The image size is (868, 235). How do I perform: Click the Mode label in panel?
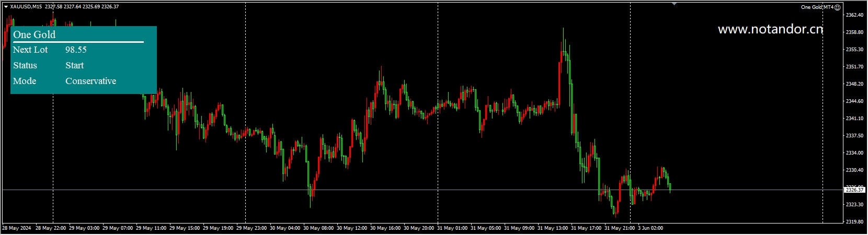click(25, 81)
